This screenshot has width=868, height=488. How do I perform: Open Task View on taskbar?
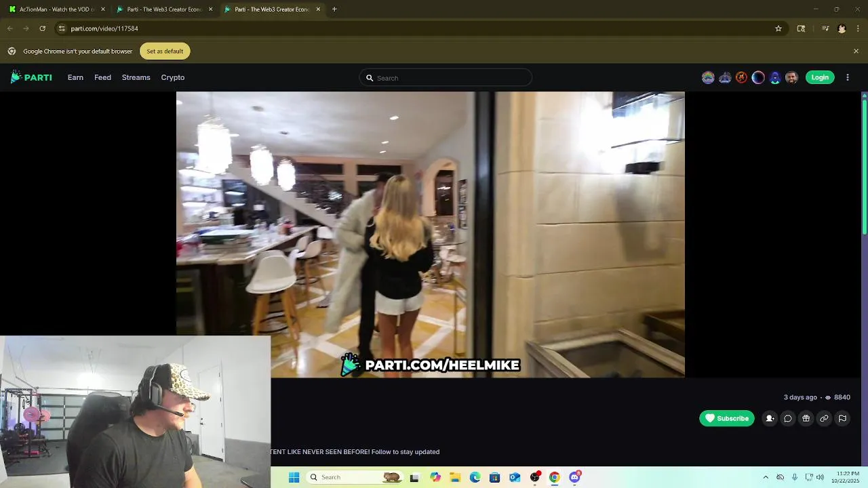click(x=414, y=477)
